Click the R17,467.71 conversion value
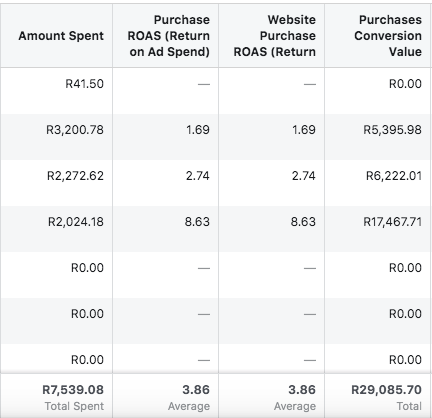 click(393, 222)
